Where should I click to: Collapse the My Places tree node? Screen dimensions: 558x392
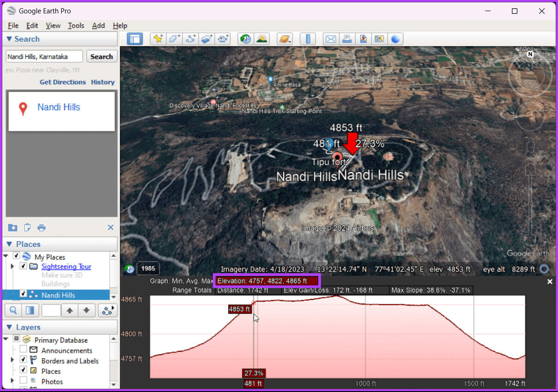[x=6, y=256]
